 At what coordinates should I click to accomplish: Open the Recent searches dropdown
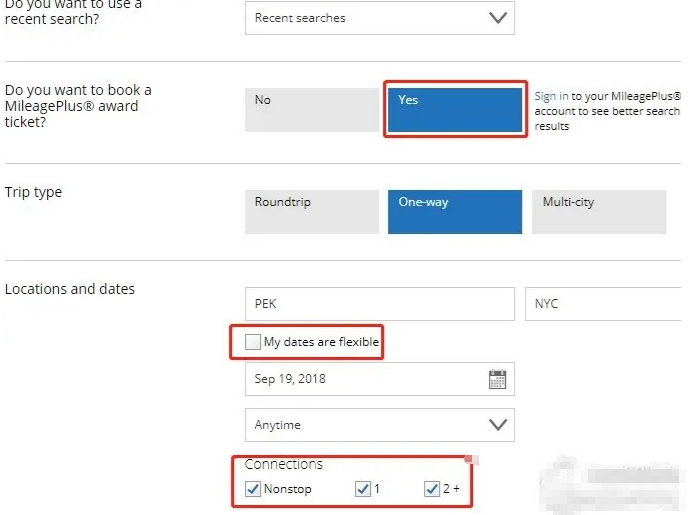pos(379,18)
